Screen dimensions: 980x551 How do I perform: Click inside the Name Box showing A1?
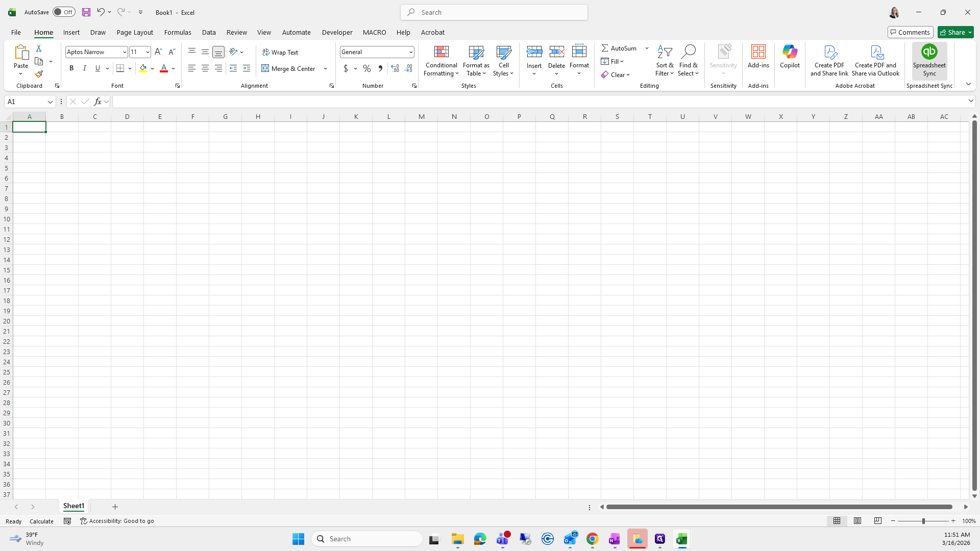26,102
